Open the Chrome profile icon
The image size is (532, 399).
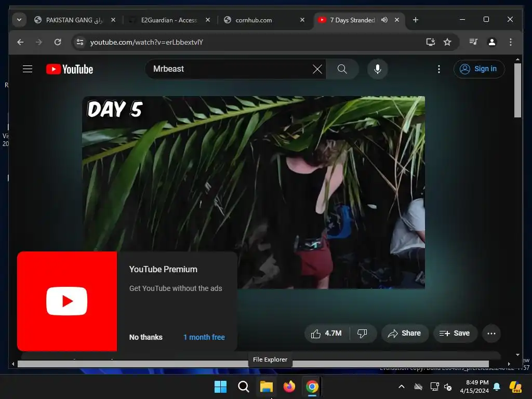tap(492, 42)
